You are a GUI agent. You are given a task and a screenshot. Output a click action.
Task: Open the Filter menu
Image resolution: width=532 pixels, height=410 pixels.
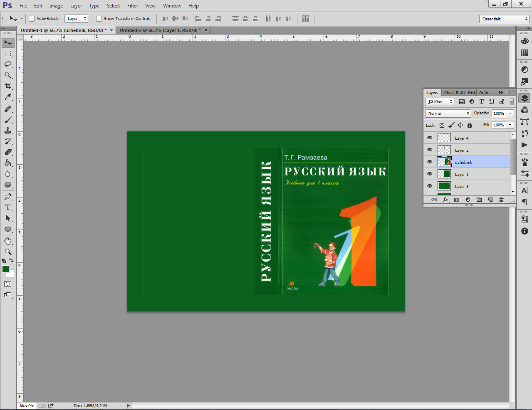pos(133,6)
